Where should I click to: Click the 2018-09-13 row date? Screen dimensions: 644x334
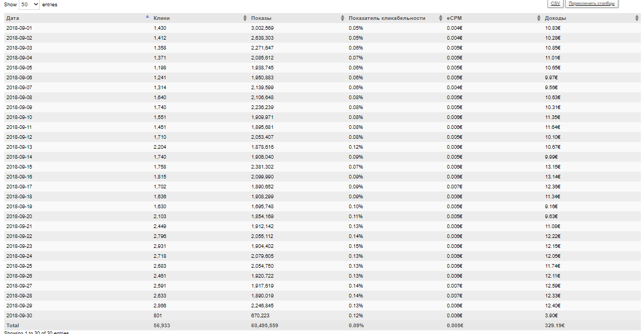pos(19,147)
